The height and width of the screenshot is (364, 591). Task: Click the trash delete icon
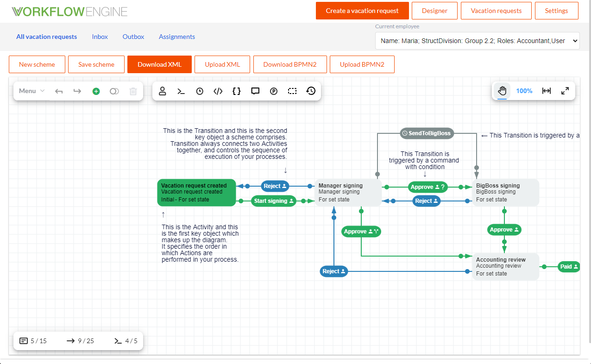(133, 91)
